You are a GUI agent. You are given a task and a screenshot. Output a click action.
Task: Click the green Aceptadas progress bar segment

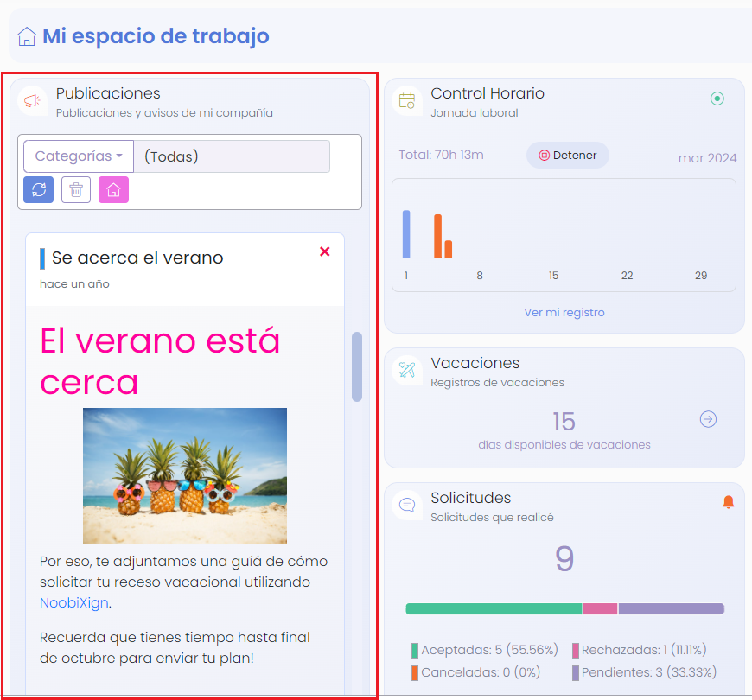pyautogui.click(x=494, y=609)
